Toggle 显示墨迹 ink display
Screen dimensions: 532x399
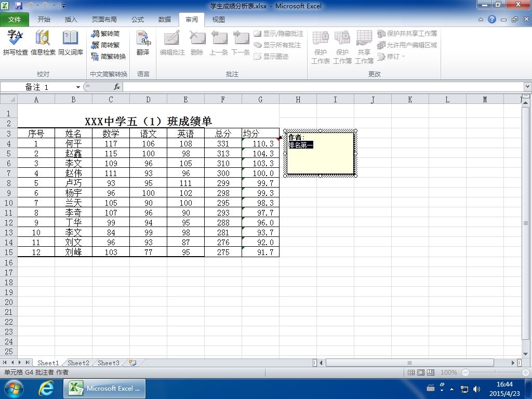point(271,56)
